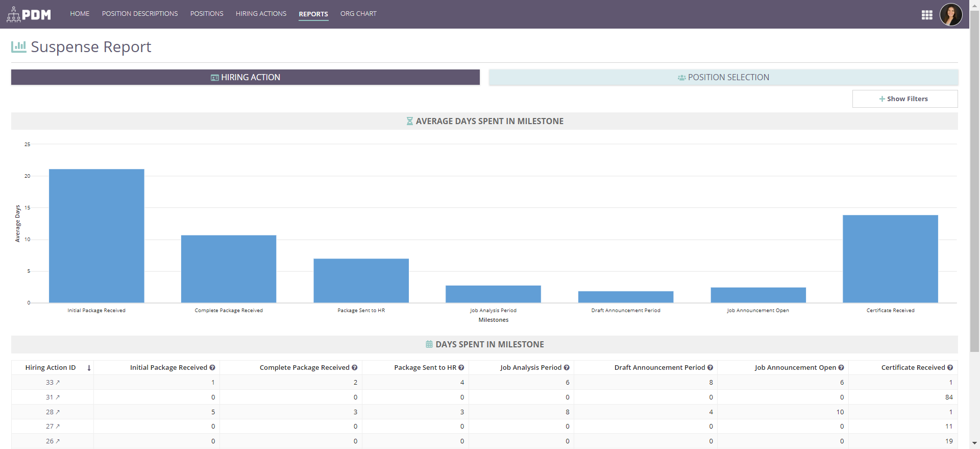Open the PDM home logo
The image size is (980, 449).
29,14
